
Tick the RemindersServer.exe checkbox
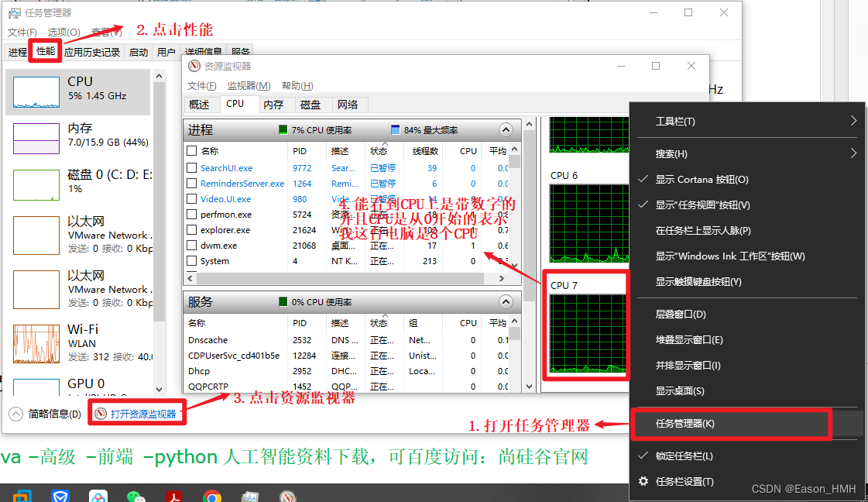point(191,184)
